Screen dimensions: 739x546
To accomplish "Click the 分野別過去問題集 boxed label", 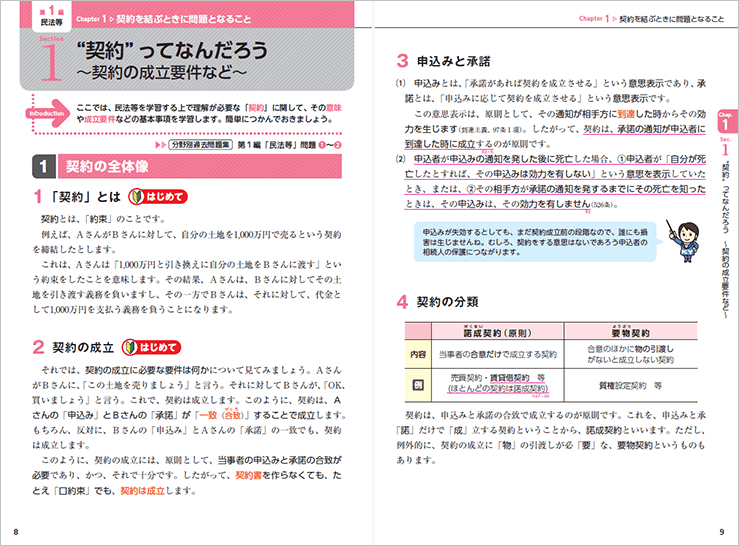I will point(201,145).
